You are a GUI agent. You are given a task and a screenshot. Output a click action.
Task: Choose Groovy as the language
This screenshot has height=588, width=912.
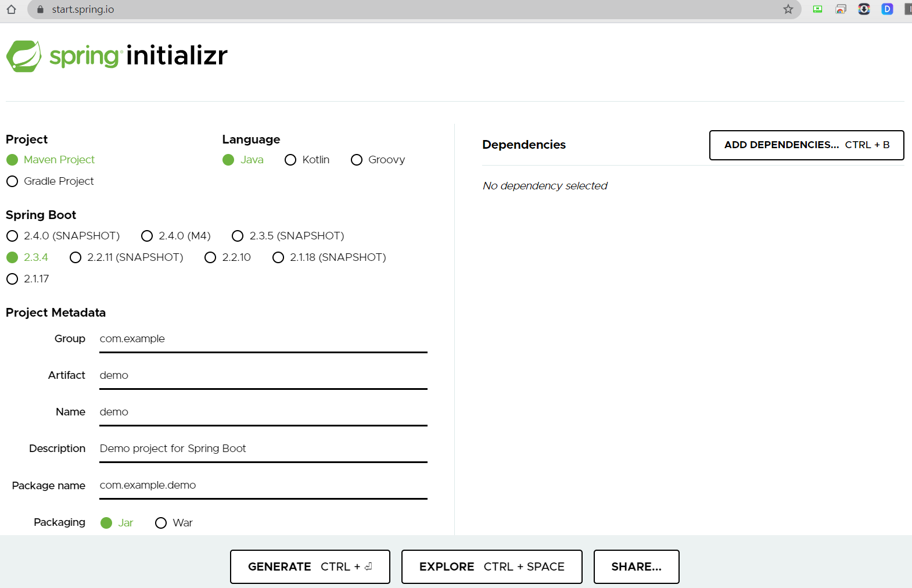pos(378,160)
